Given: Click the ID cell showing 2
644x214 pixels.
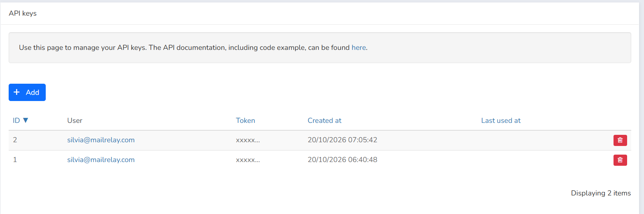Looking at the screenshot, I should pyautogui.click(x=15, y=140).
